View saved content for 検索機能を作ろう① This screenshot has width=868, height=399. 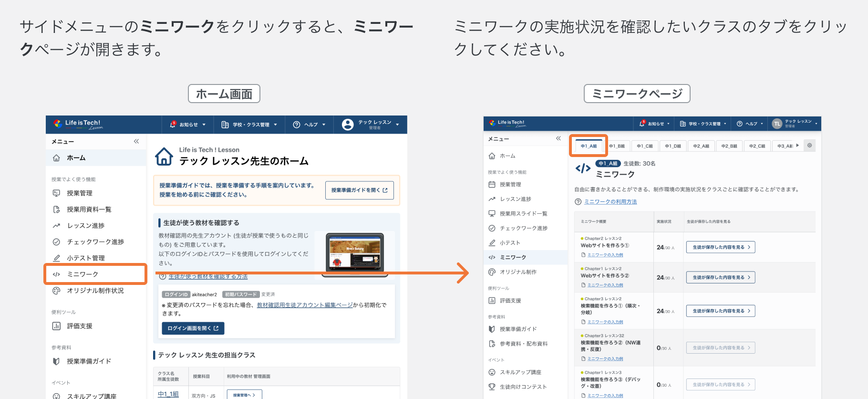click(721, 311)
